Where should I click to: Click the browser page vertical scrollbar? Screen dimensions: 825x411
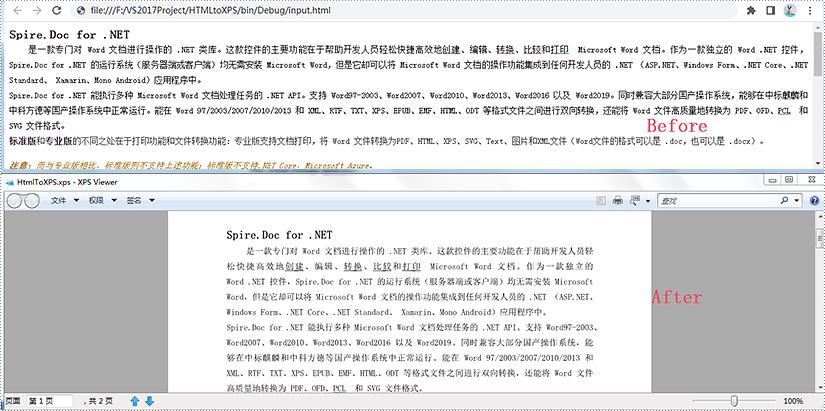pyautogui.click(x=818, y=55)
